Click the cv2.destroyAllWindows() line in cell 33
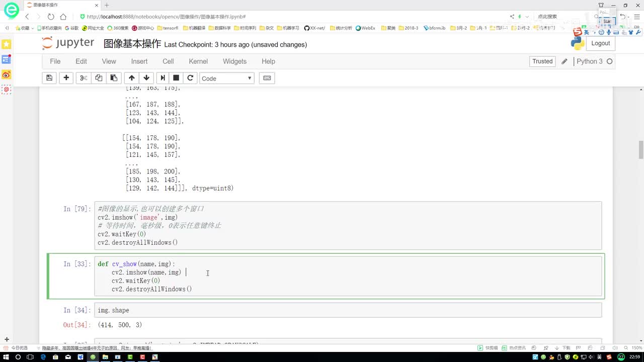This screenshot has width=644, height=362. click(x=152, y=289)
